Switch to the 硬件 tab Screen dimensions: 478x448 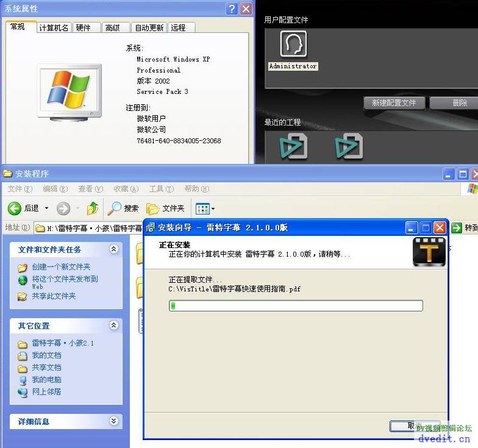(84, 27)
